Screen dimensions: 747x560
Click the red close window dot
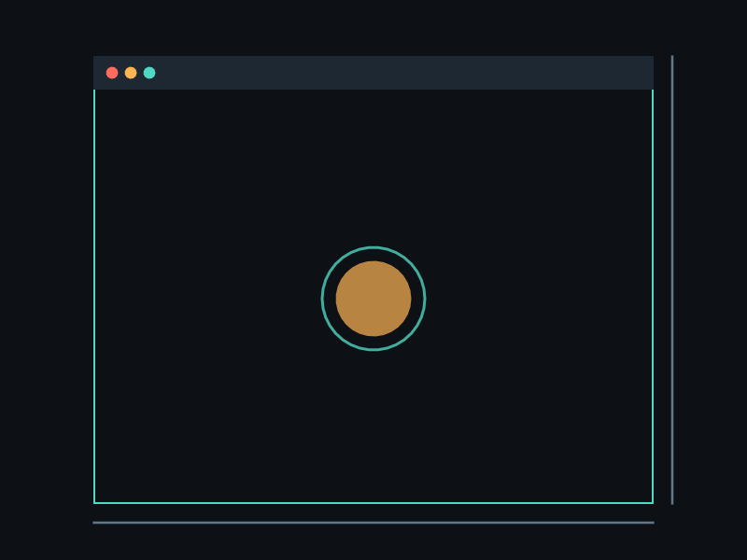[112, 73]
